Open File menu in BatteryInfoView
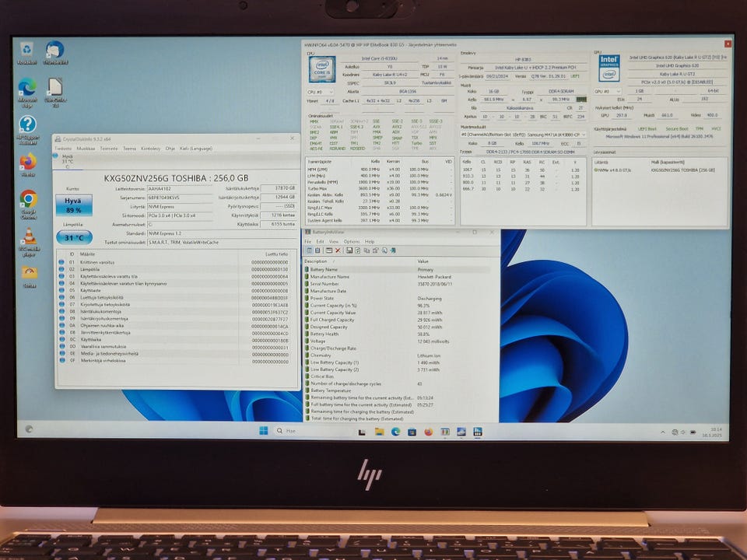This screenshot has height=560, width=747. [308, 241]
